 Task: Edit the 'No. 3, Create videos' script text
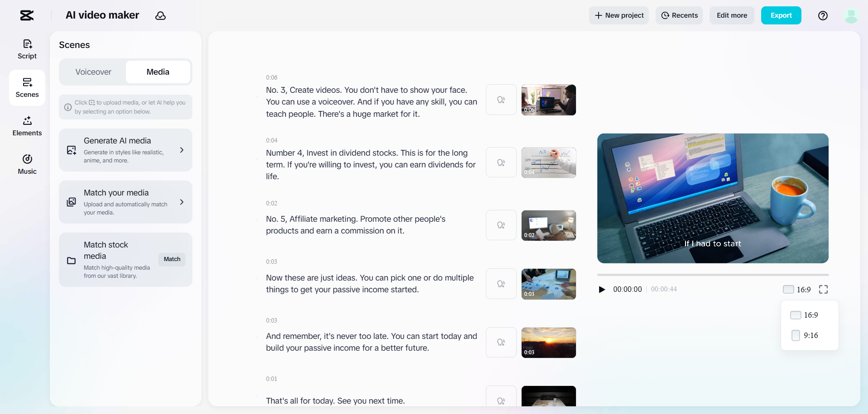click(x=371, y=102)
